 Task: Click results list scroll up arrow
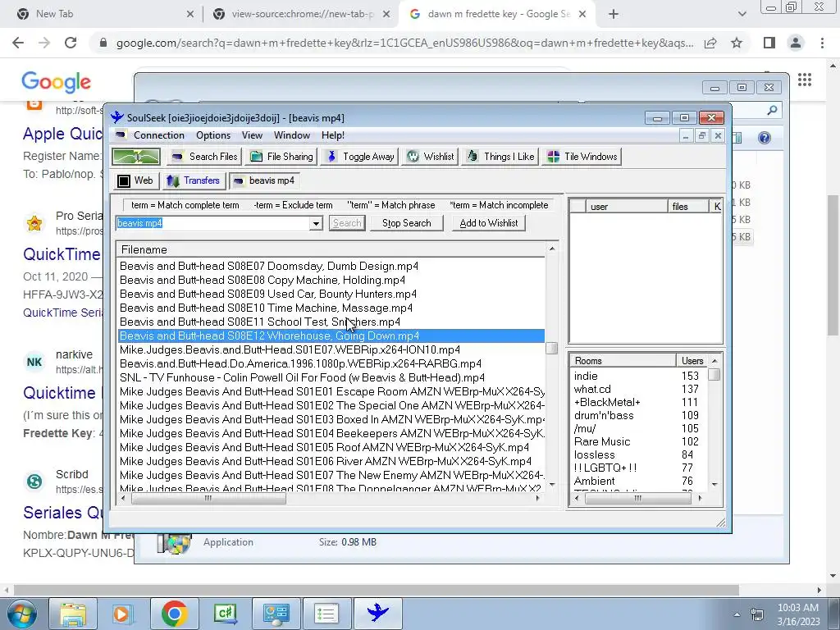click(552, 249)
